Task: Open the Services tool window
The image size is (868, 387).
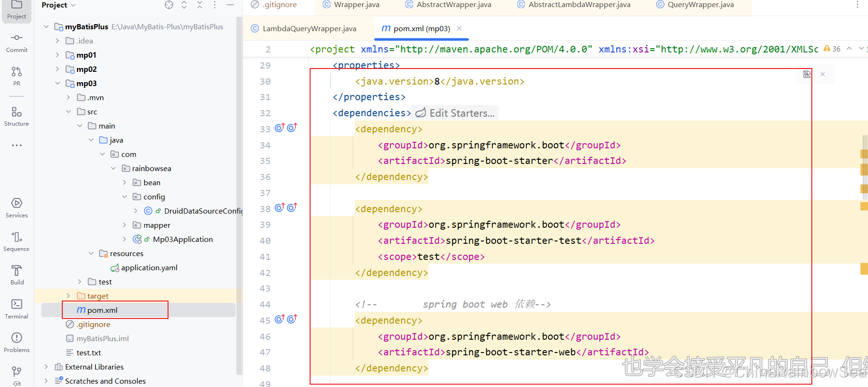Action: click(x=17, y=208)
